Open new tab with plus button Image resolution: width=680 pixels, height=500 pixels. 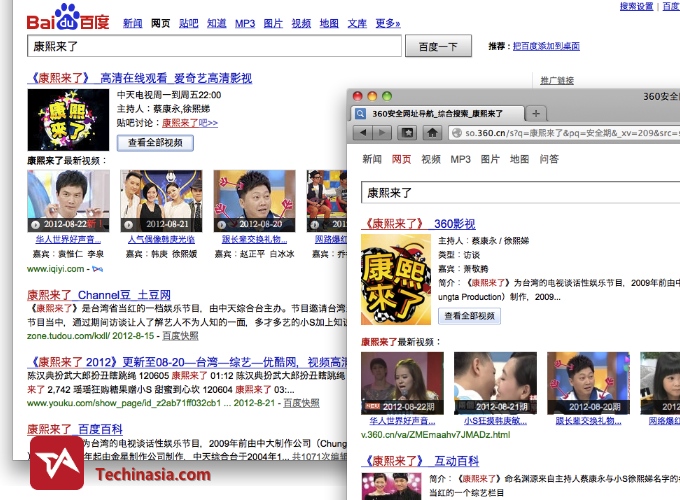point(536,114)
